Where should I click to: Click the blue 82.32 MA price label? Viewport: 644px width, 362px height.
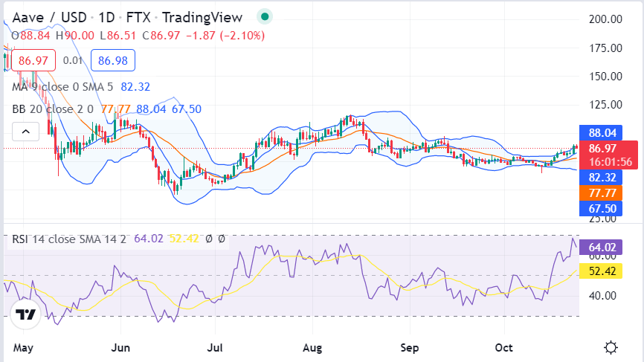(601, 178)
